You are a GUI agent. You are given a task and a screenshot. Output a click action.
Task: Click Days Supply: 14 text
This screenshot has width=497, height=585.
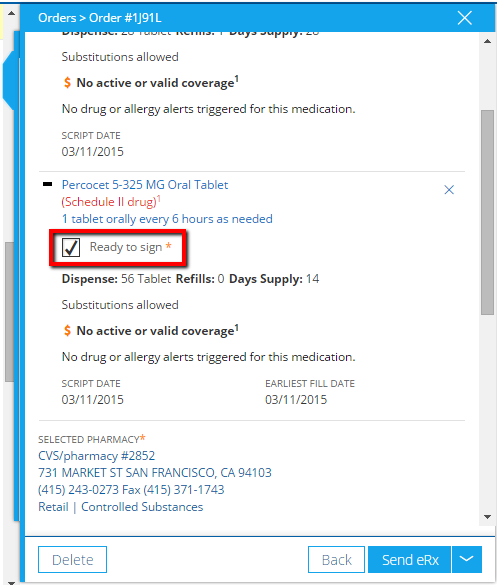coord(274,279)
